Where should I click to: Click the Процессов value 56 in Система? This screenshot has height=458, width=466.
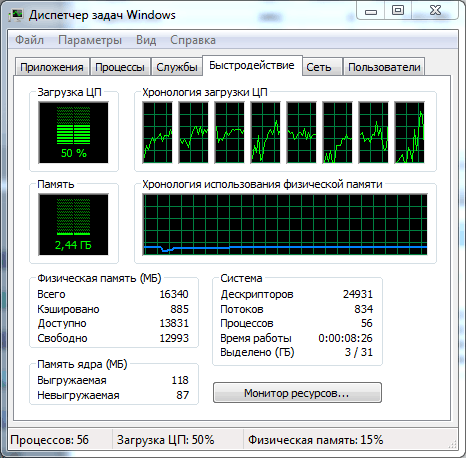367,323
